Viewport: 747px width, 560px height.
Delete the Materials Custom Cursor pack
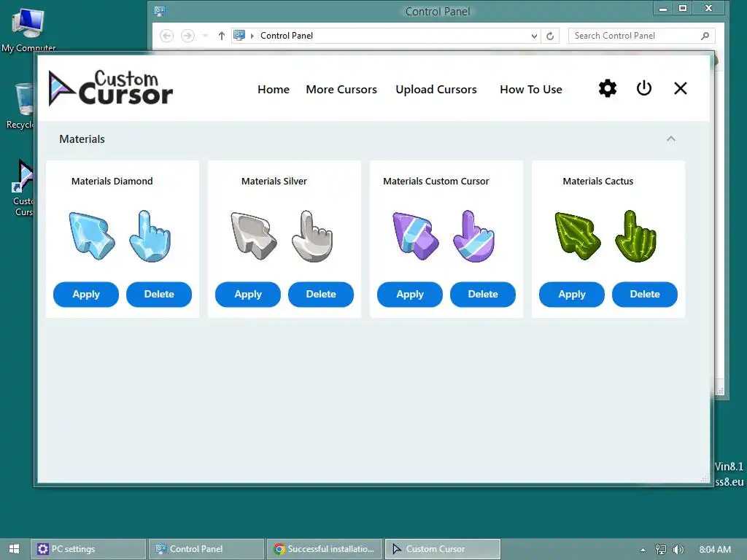(x=483, y=295)
